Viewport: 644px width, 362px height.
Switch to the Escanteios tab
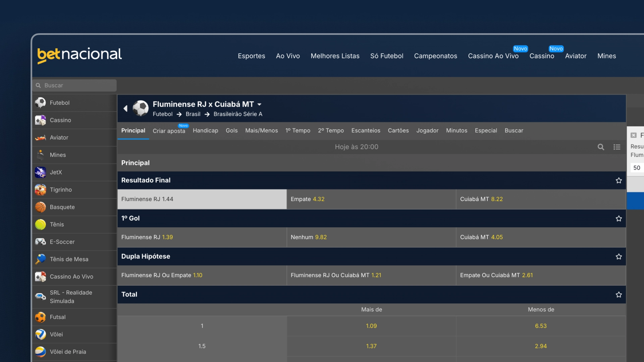[x=366, y=131]
